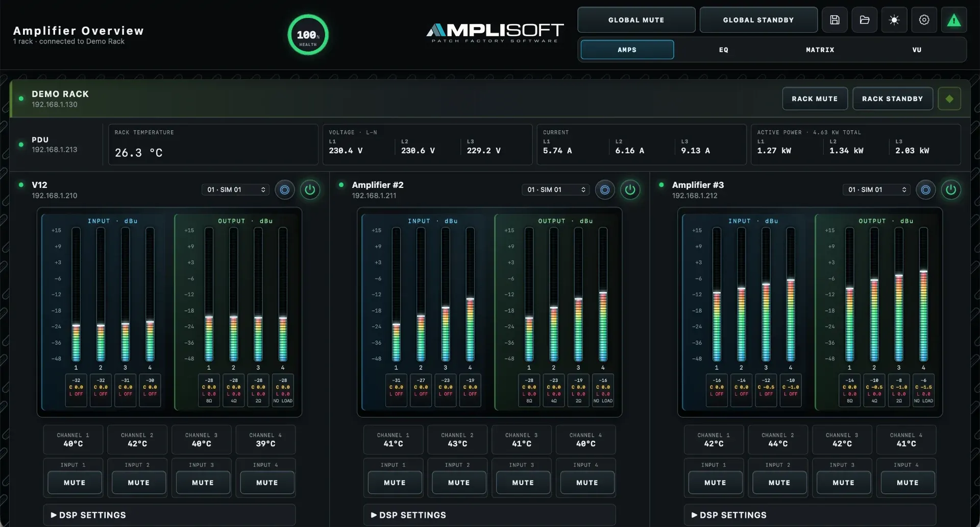Click the identify ring icon for Amplifier #3
The height and width of the screenshot is (527, 980).
point(925,190)
